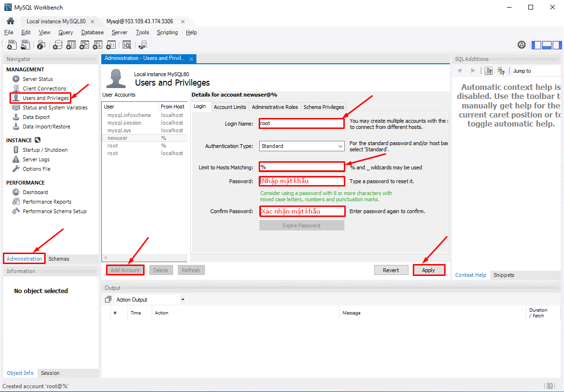Close the Administration - Users and Privileges tab
This screenshot has width=564, height=392.
click(191, 59)
